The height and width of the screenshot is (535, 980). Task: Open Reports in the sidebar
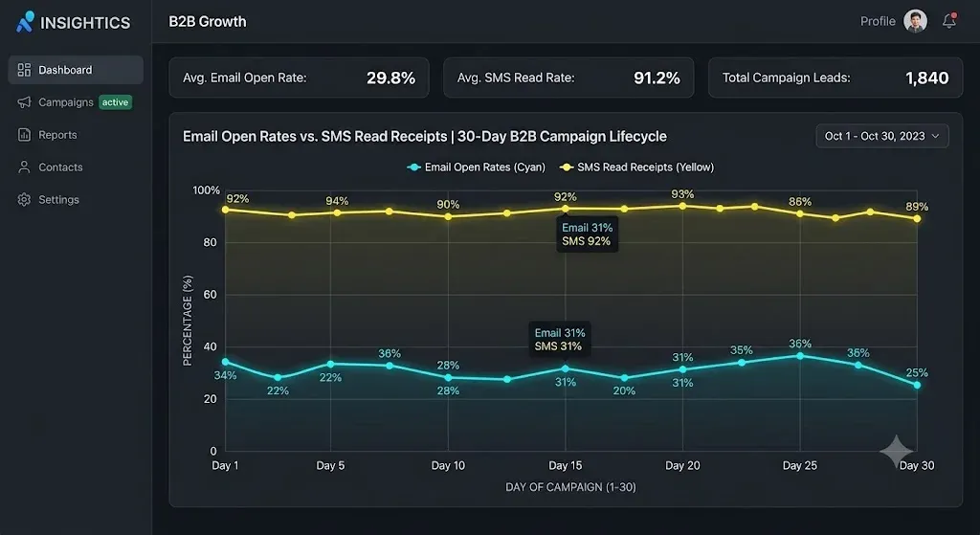point(76,134)
